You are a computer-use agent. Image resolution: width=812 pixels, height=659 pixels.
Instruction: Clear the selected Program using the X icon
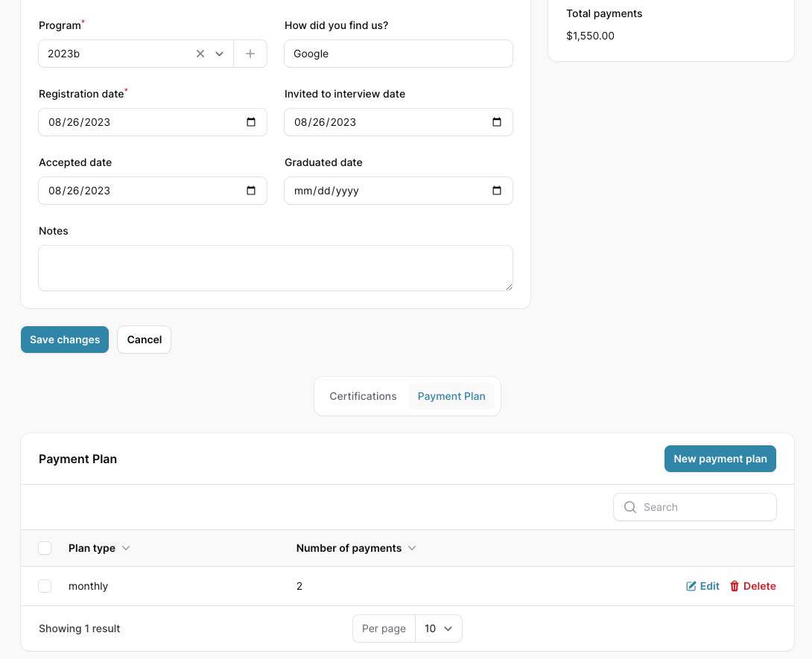coord(200,53)
